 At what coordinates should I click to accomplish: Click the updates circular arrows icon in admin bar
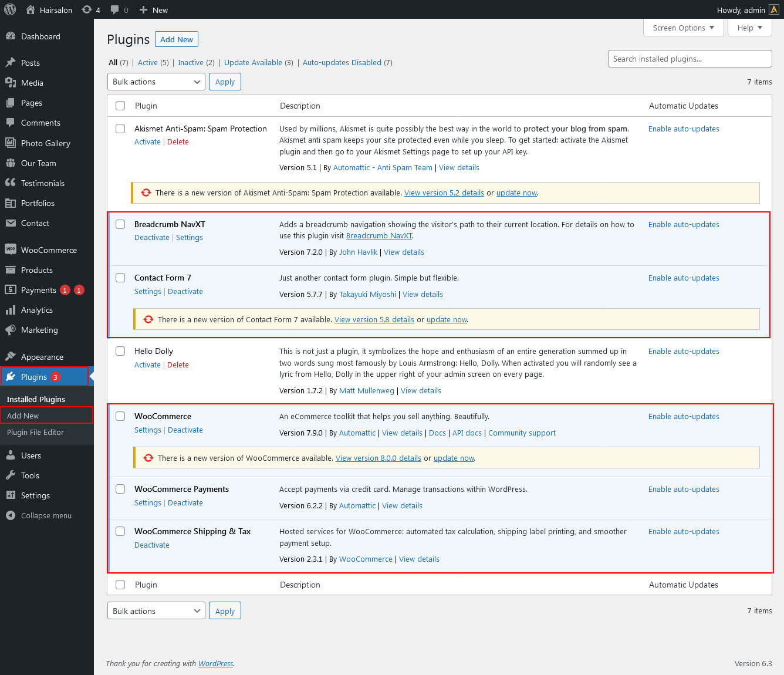point(87,10)
